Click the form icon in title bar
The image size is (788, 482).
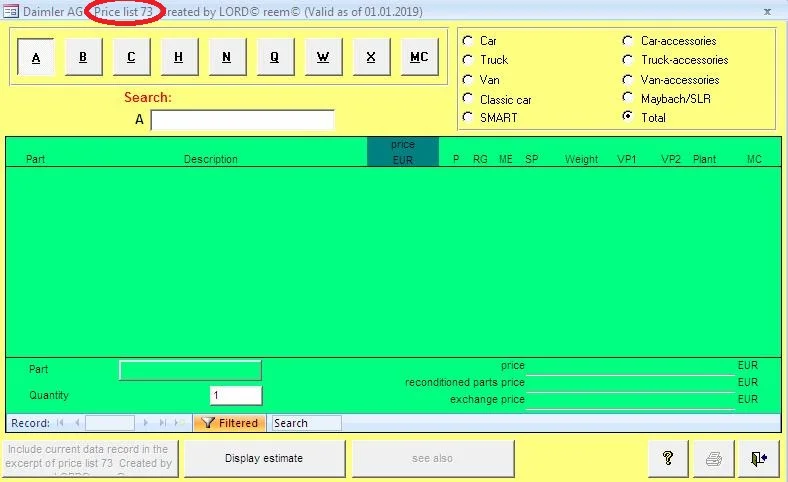(11, 11)
